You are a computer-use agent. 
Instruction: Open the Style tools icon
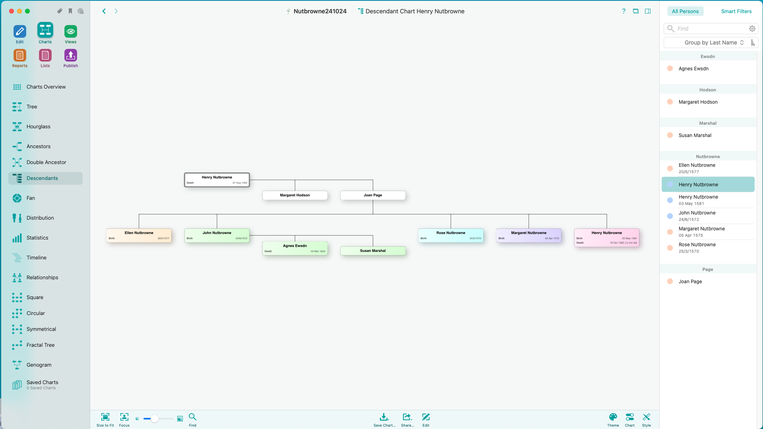tap(646, 417)
